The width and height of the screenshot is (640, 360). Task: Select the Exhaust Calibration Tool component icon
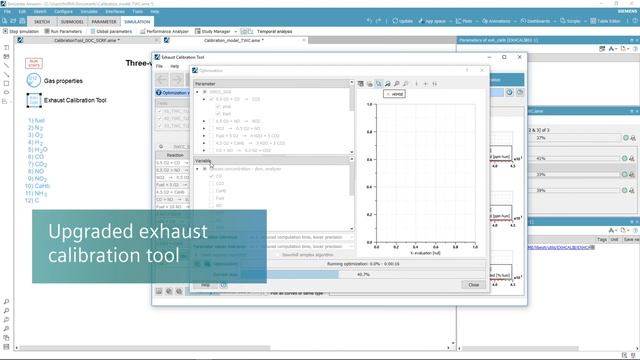[x=34, y=100]
